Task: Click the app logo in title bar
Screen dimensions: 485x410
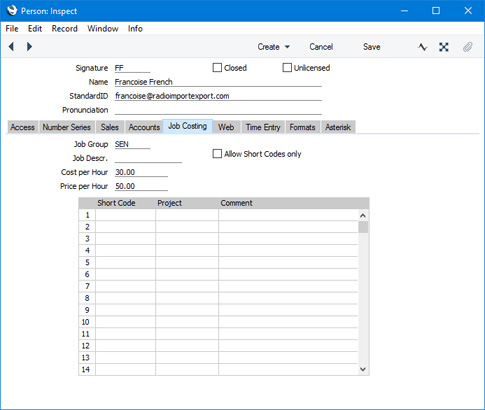Action: 12,11
